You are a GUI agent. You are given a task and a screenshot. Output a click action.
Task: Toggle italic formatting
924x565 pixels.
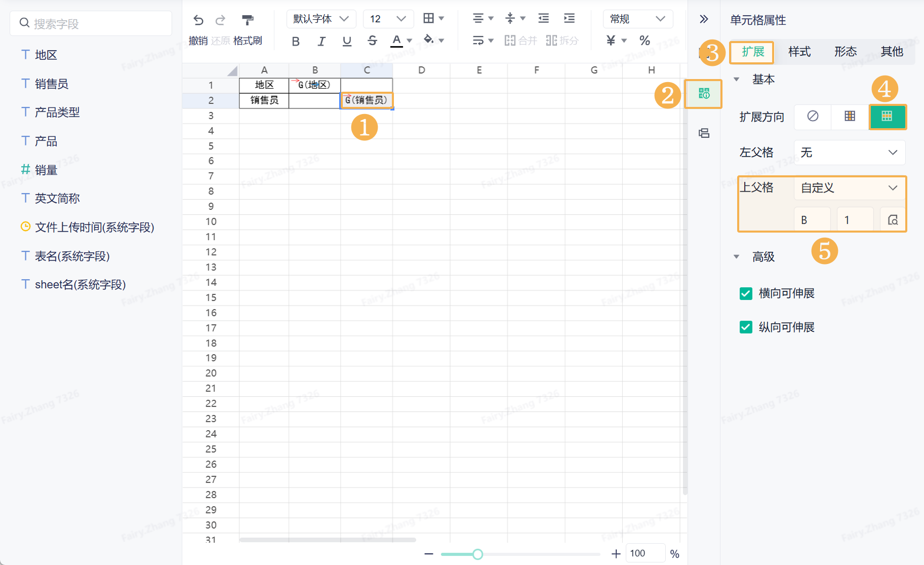pos(322,41)
